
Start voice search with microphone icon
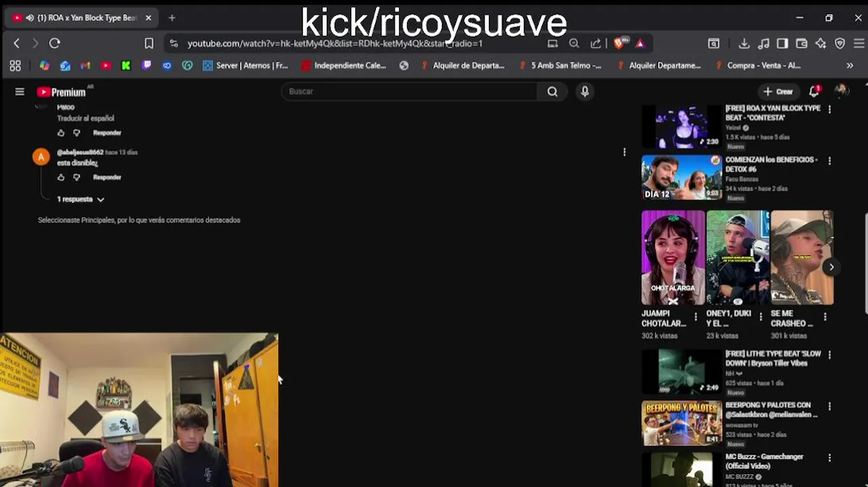[x=585, y=91]
